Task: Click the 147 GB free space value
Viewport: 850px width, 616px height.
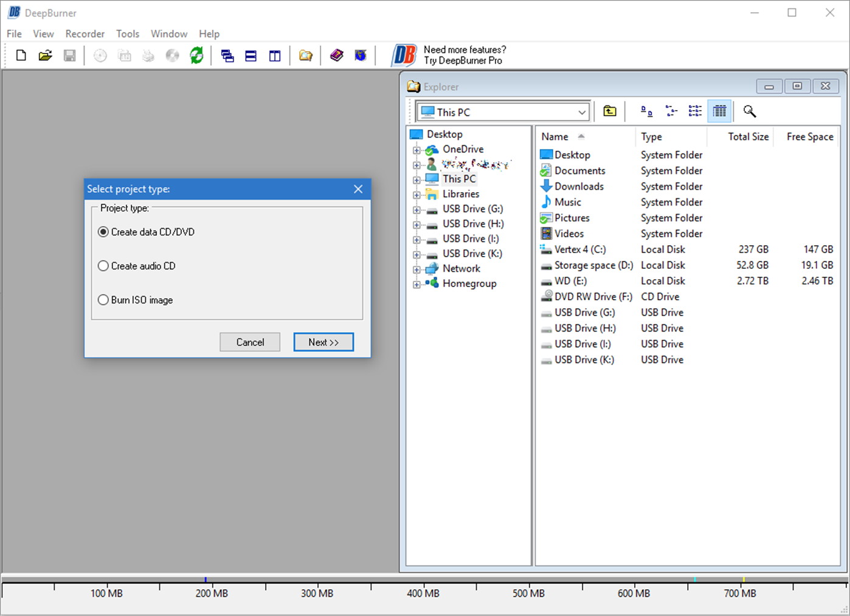Action: [x=818, y=249]
